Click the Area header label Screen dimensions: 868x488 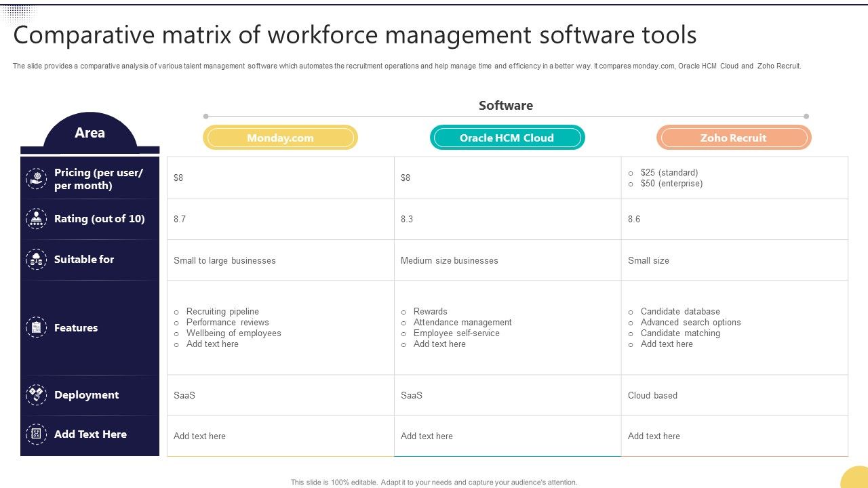pos(90,133)
